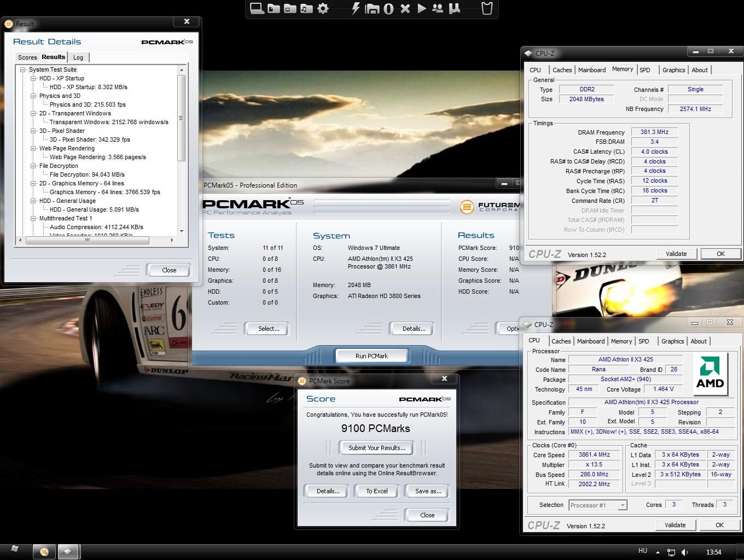Click the Core Speed value 3861.4 MHz

tap(594, 454)
